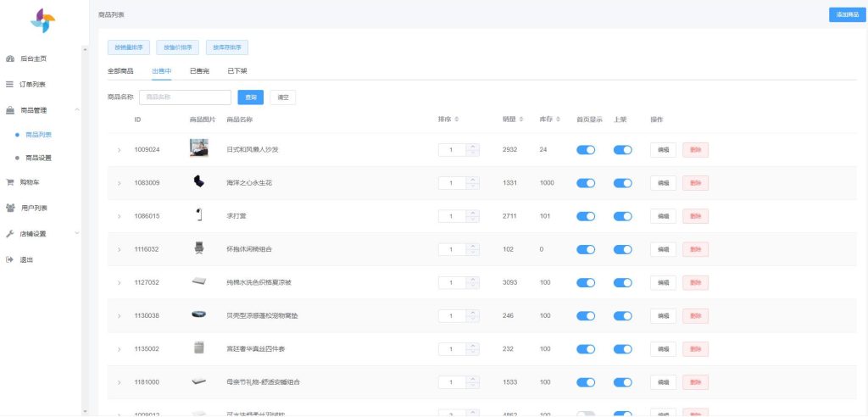Click the 用户列表 users icon
The image size is (868, 417).
pos(10,208)
